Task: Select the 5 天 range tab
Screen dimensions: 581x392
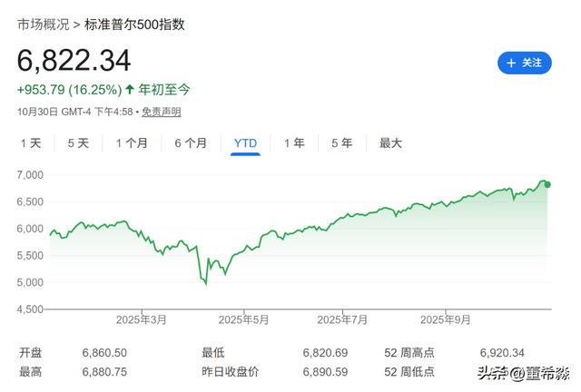Action: click(x=78, y=143)
